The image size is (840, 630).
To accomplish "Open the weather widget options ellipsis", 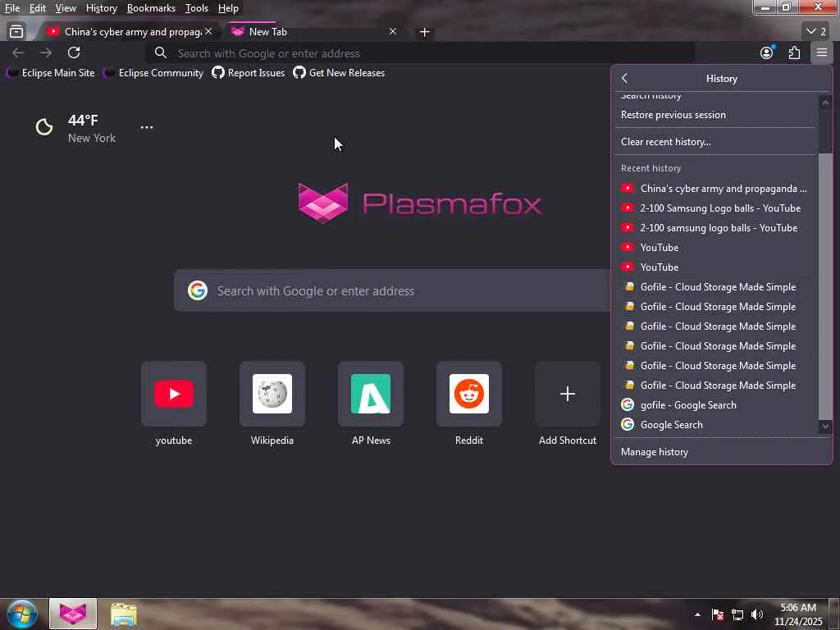I will [146, 127].
